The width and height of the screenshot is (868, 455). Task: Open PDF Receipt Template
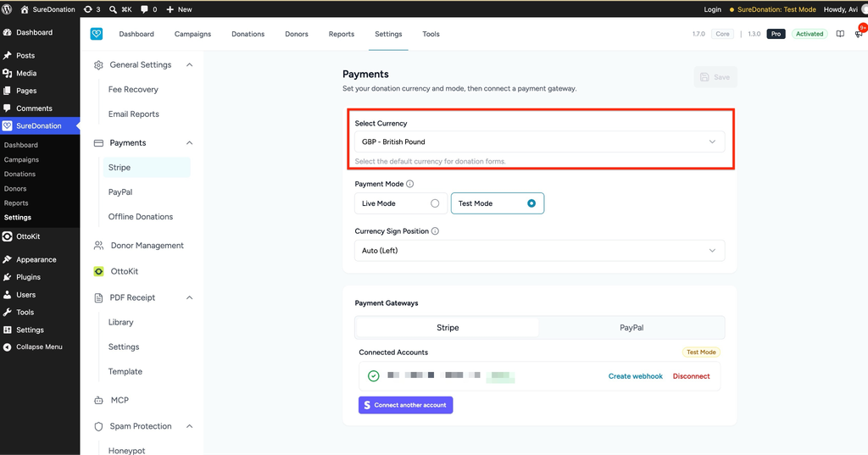pyautogui.click(x=125, y=371)
